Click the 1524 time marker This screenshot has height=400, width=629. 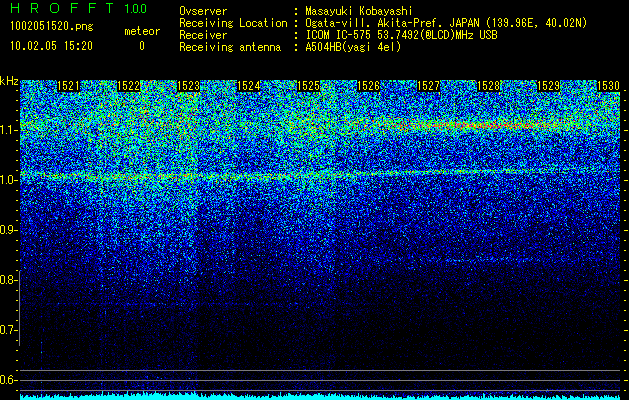(248, 86)
